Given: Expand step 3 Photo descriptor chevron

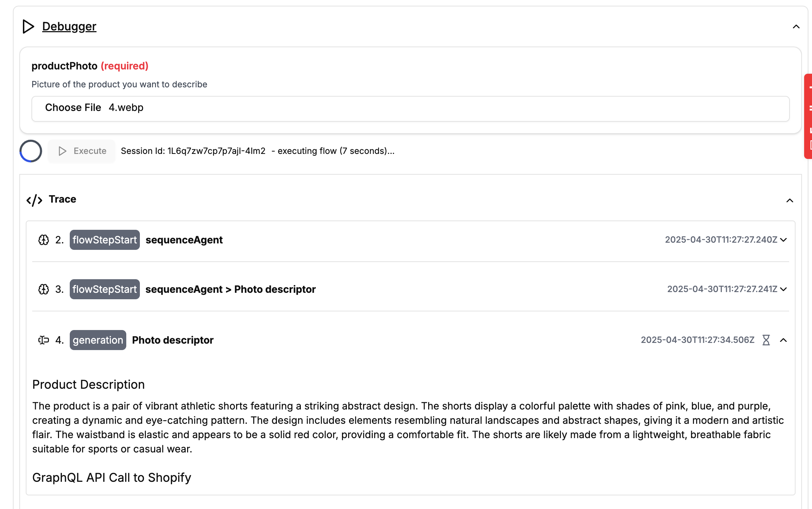Looking at the screenshot, I should click(x=783, y=289).
